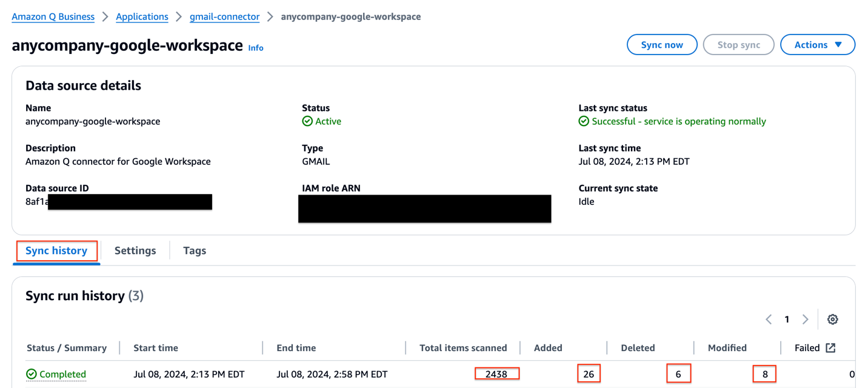Open the Actions dropdown menu
Screen dimensions: 868x388
818,45
